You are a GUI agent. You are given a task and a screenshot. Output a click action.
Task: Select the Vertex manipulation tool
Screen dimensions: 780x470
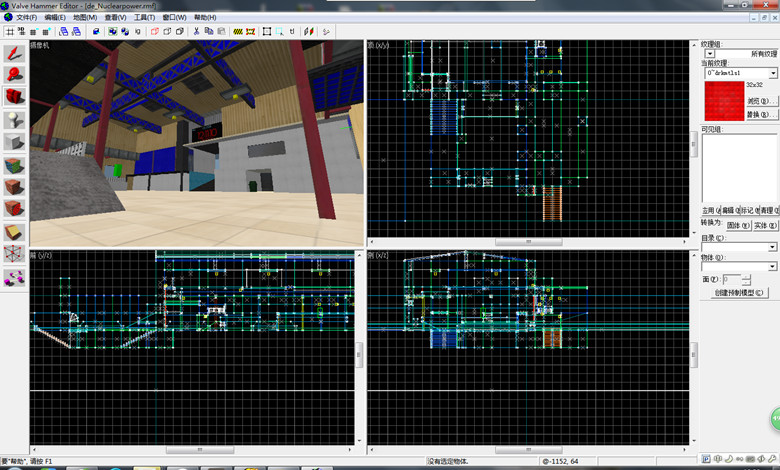(x=14, y=254)
